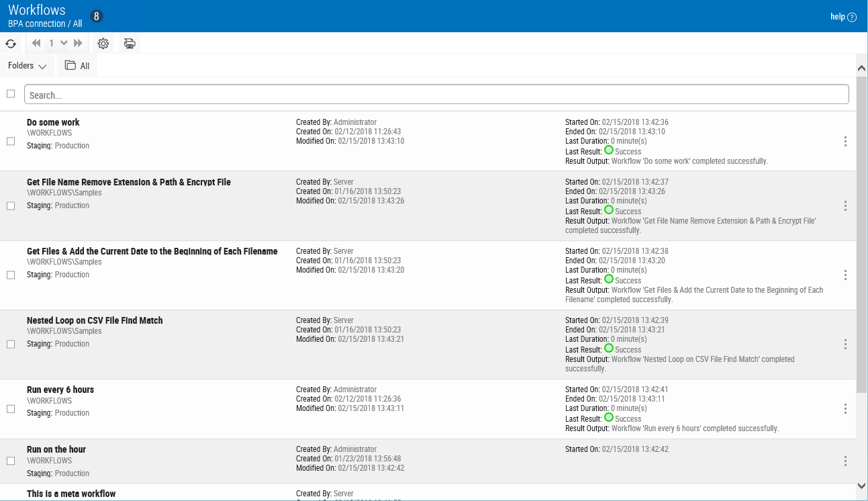
Task: Click the scrollbar up arrow
Action: (x=862, y=68)
